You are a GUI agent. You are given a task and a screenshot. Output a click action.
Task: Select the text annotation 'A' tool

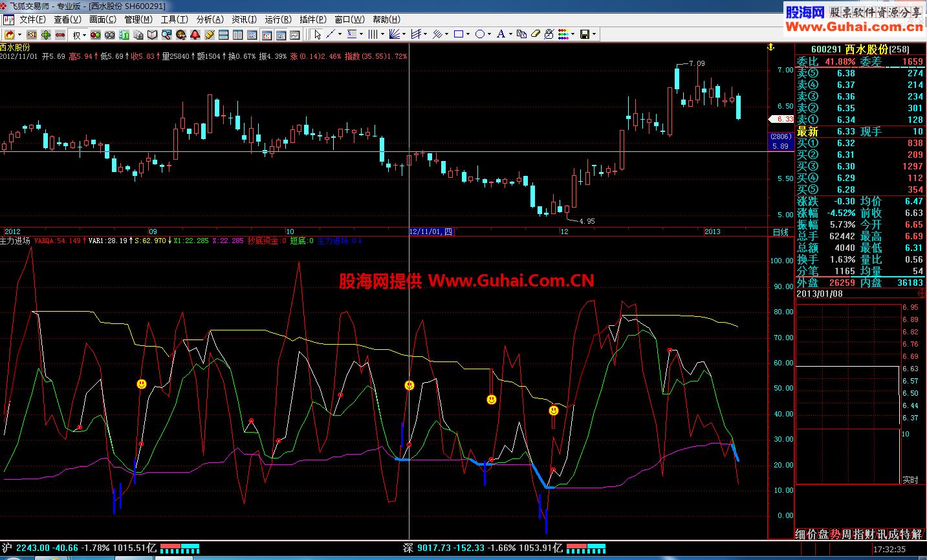coord(501,34)
